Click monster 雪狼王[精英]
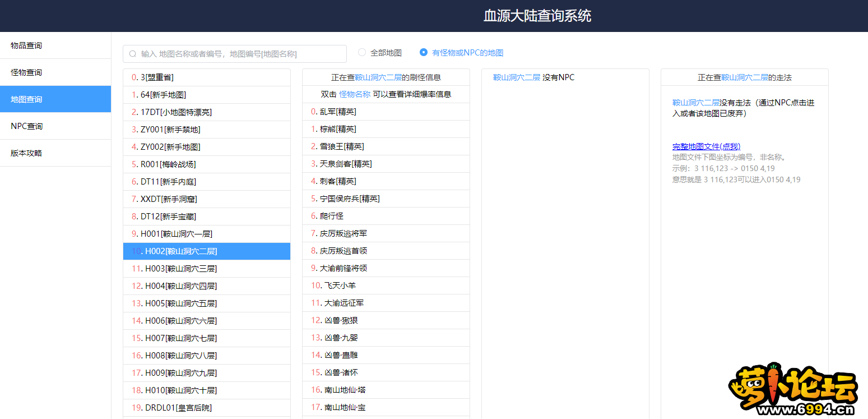This screenshot has width=868, height=419. coord(386,146)
